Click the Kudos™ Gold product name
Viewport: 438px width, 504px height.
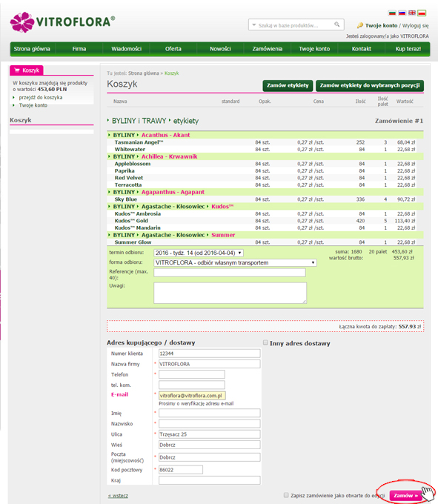tap(131, 221)
